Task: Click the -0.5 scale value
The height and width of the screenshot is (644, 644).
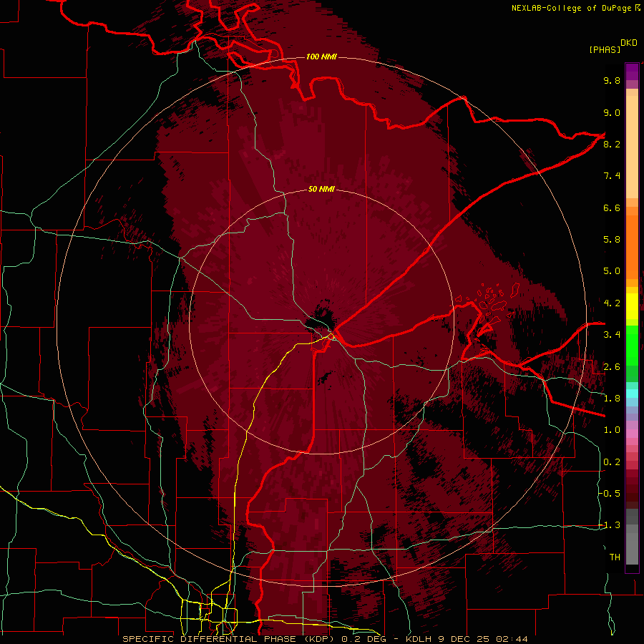Action: (610, 493)
